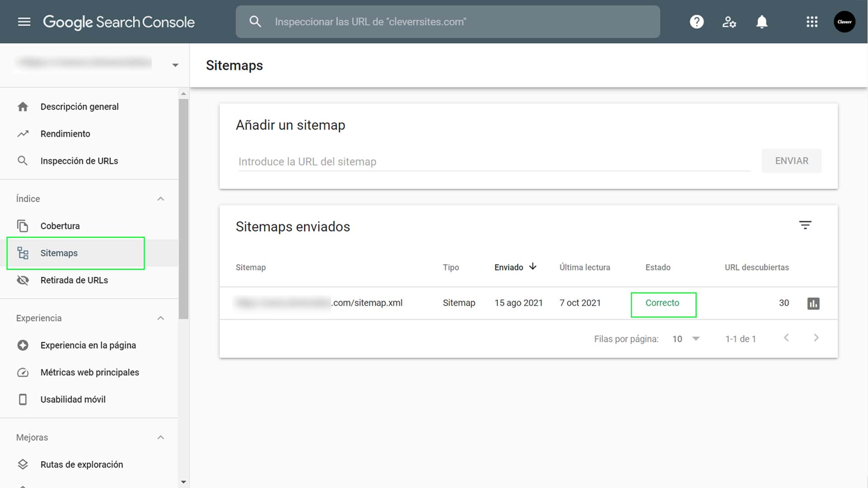The width and height of the screenshot is (868, 488).
Task: Click the '1-1 de 1' pagination text
Action: [741, 339]
